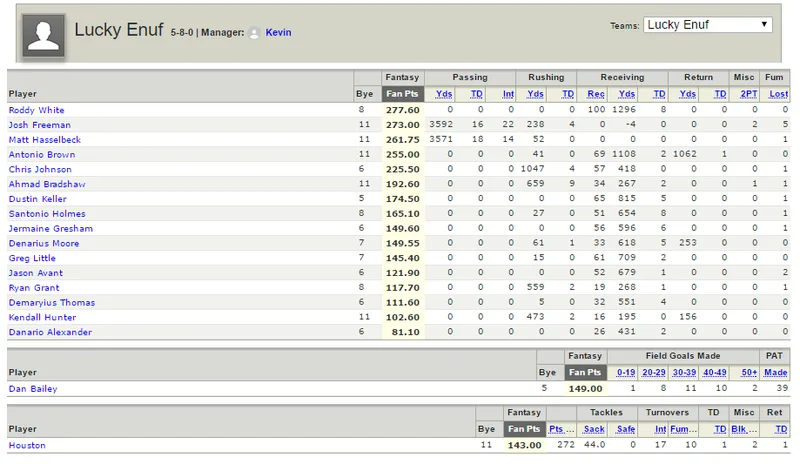Sort by Rushing TD column

point(568,93)
